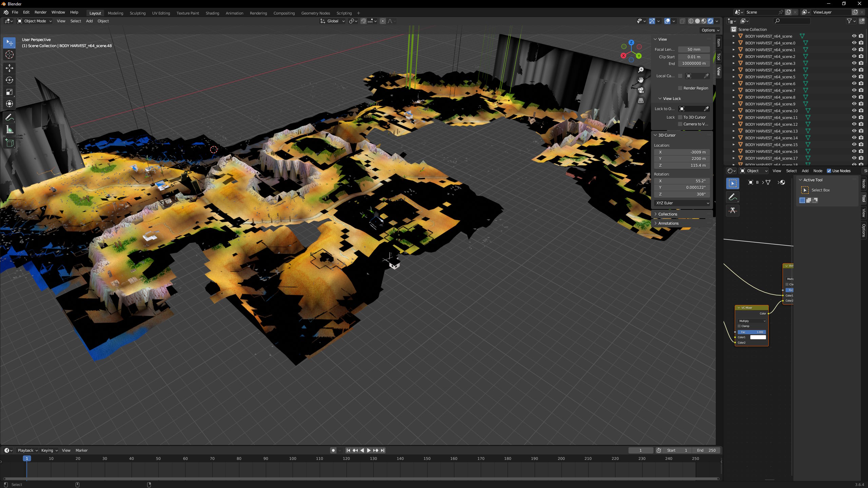The width and height of the screenshot is (868, 488).
Task: Hide BODY HARVEST_n64_scene.0 with its eye icon
Action: click(854, 43)
